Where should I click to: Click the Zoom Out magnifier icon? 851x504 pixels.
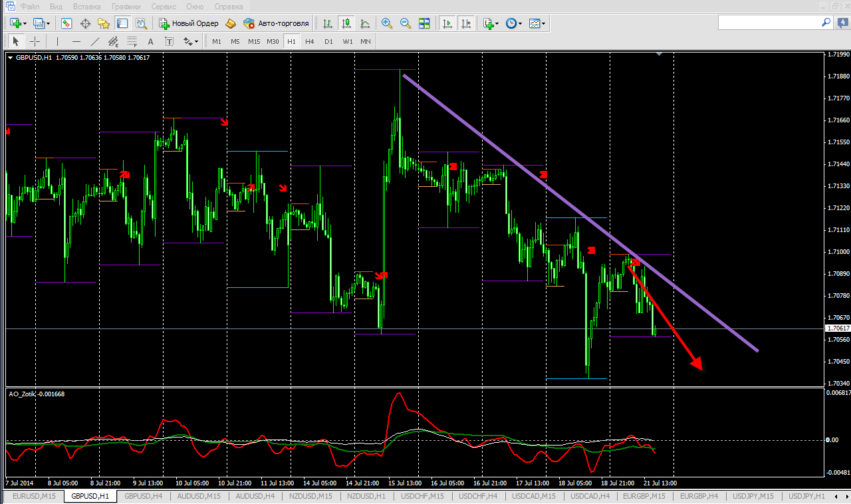pyautogui.click(x=406, y=23)
